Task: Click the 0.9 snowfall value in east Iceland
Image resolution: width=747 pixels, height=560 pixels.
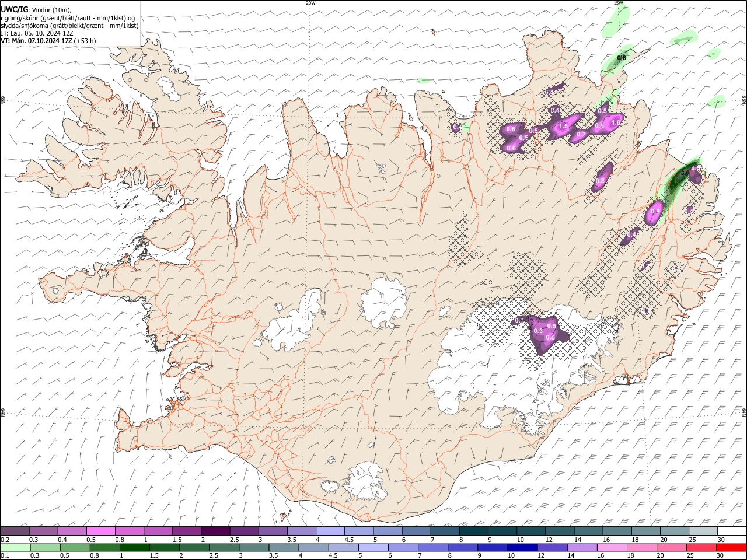Action: pyautogui.click(x=655, y=212)
